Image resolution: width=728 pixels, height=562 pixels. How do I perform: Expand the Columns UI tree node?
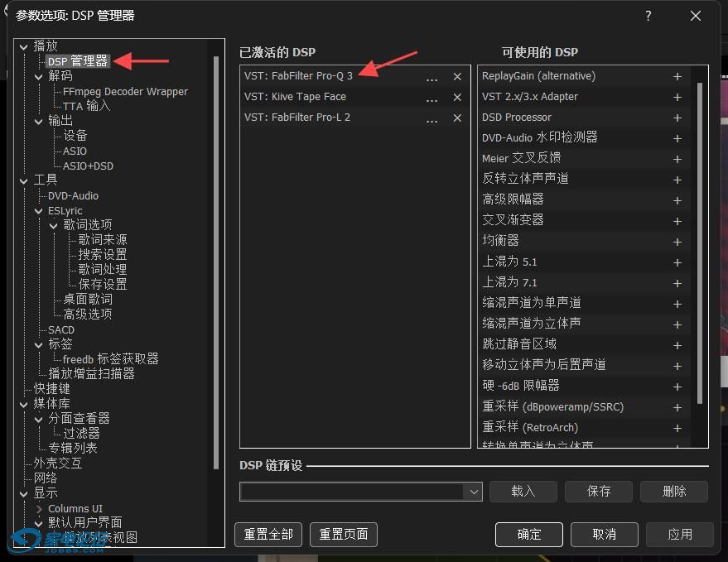click(39, 509)
